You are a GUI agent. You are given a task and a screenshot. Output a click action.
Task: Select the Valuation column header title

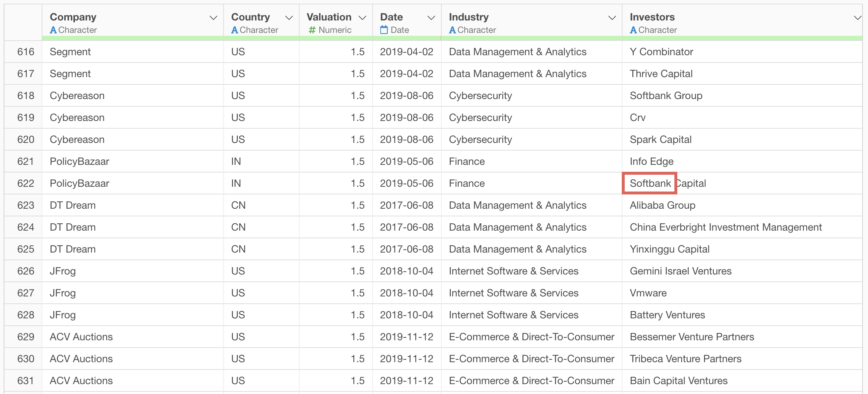point(329,17)
